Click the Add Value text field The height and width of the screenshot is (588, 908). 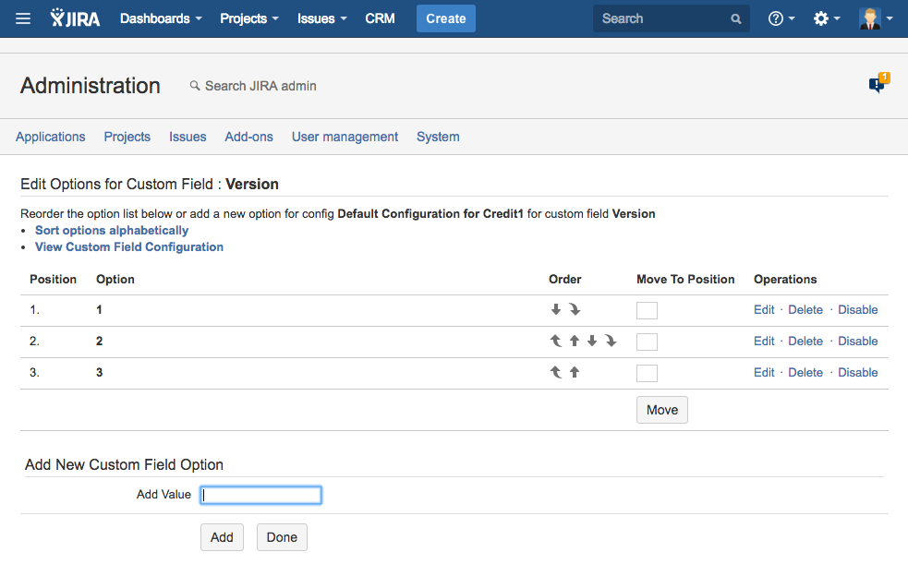pyautogui.click(x=261, y=495)
